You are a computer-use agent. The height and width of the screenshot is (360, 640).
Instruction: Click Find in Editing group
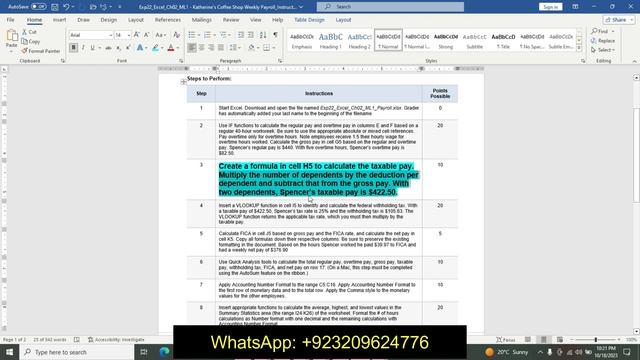tap(602, 31)
